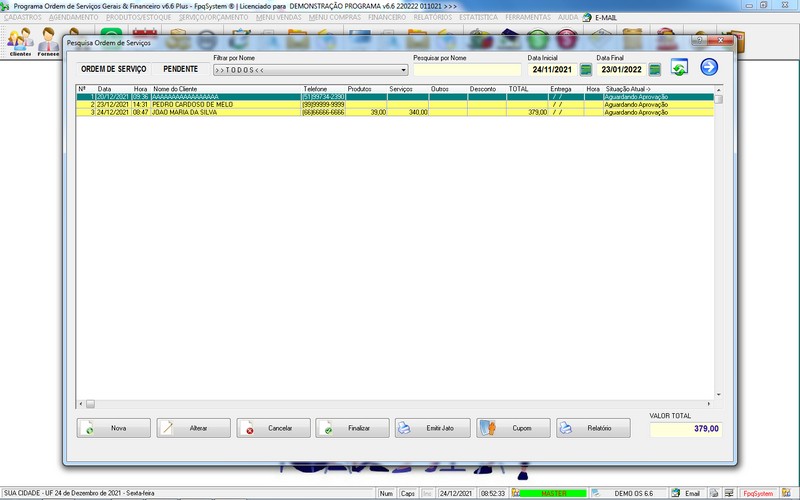
Task: Click the Desconto column header
Action: coord(487,89)
